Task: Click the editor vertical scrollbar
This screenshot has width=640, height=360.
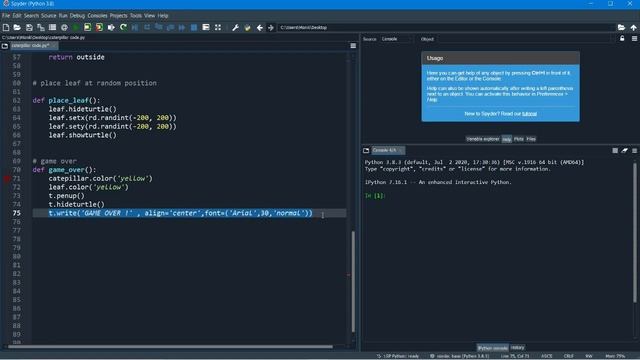Action: click(353, 282)
